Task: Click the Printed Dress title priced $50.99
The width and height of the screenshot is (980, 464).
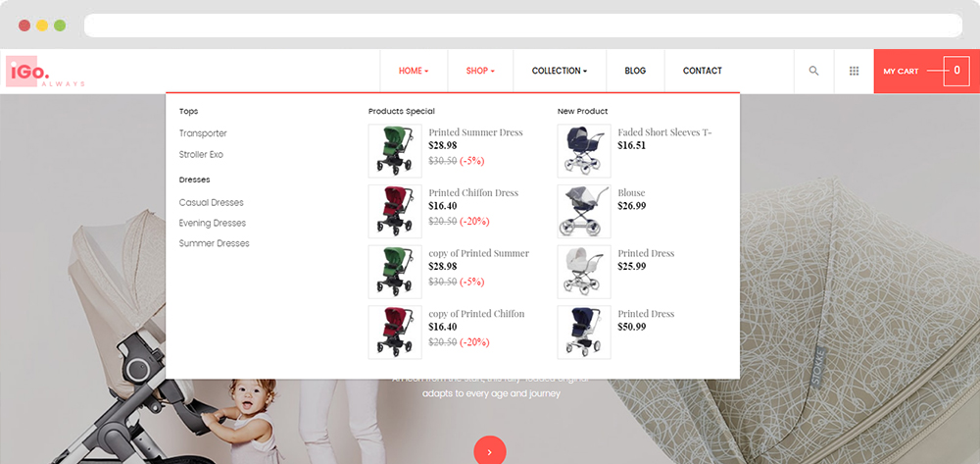Action: coord(646,314)
